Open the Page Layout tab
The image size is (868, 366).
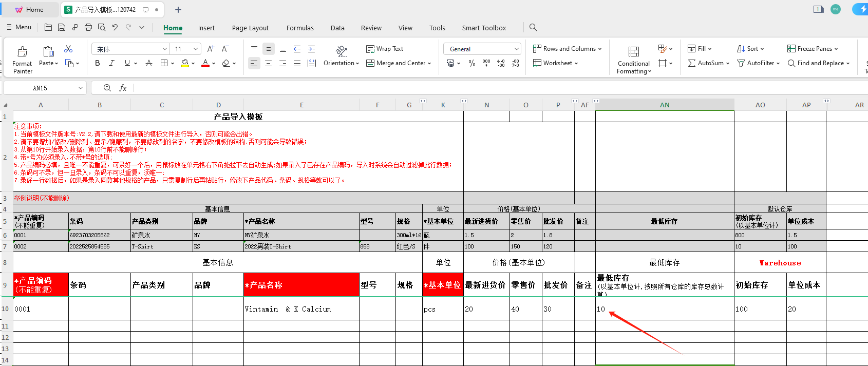[250, 28]
